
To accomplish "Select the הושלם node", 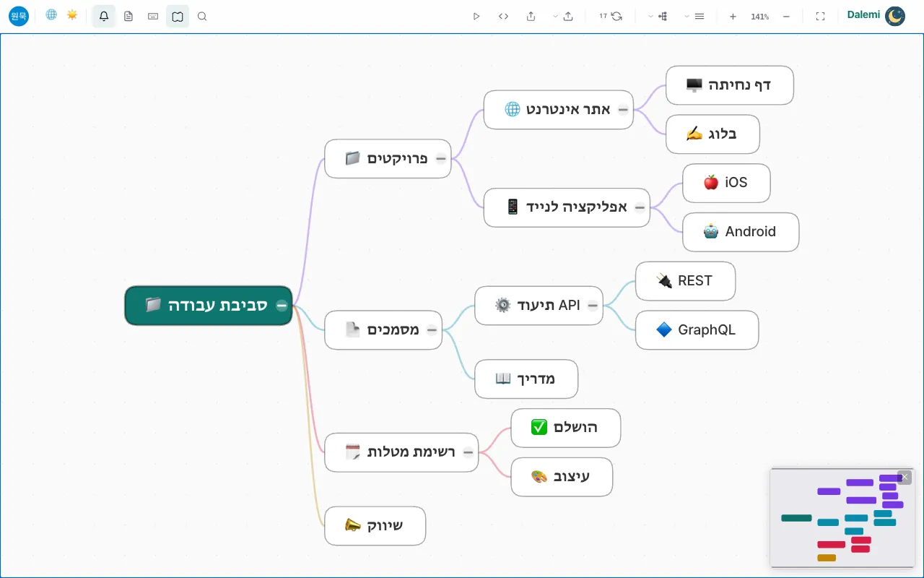I will pyautogui.click(x=565, y=428).
